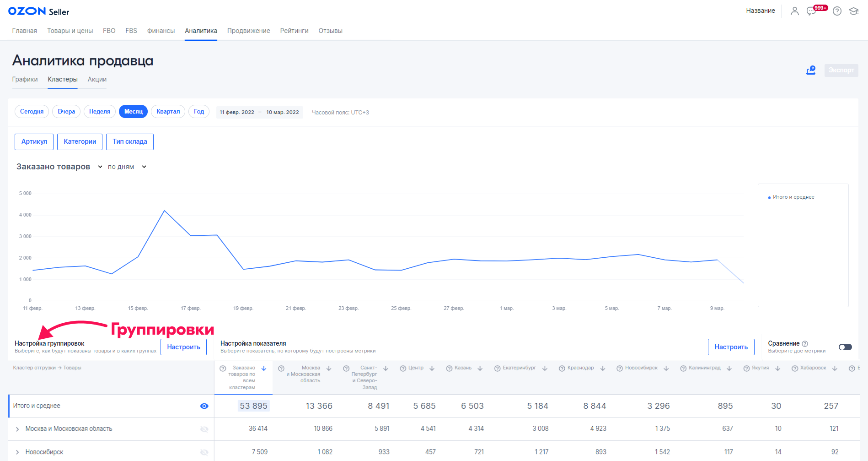Open the Категории filter
Image resolution: width=868 pixels, height=461 pixels.
tap(80, 142)
